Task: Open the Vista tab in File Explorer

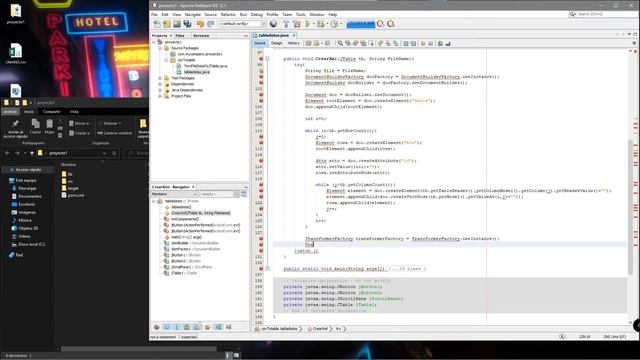Action: (74, 111)
